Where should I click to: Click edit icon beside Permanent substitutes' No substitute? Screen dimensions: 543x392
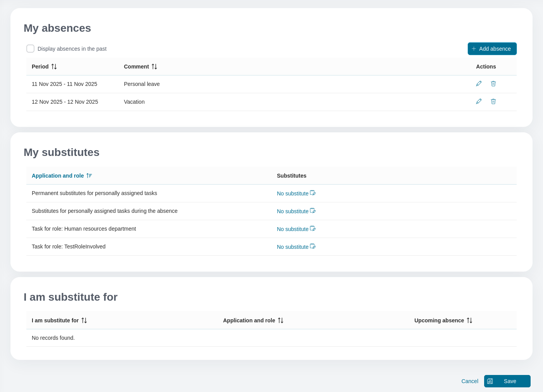313,193
